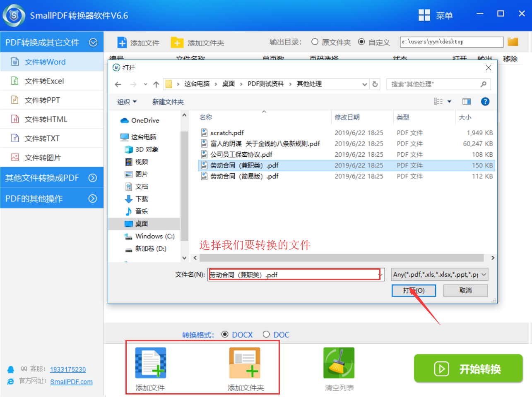532x397 pixels.
Task: Click the large 添加文件 icon at bottom
Action: point(151,363)
